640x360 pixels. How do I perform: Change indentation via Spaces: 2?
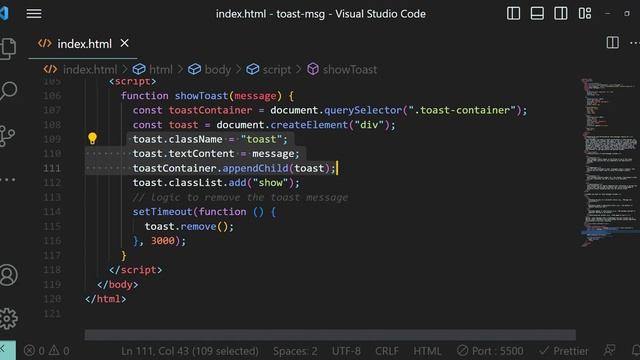click(x=296, y=351)
